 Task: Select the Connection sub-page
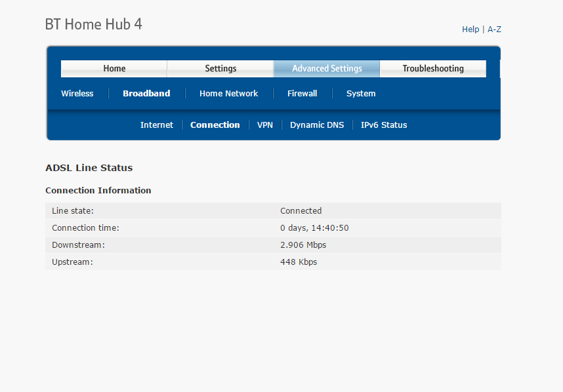tap(215, 125)
